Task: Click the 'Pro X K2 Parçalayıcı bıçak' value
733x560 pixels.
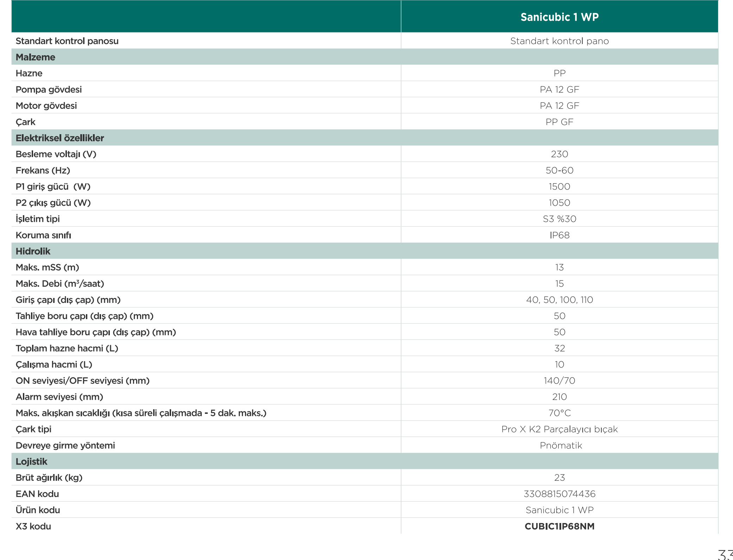Action: click(559, 429)
